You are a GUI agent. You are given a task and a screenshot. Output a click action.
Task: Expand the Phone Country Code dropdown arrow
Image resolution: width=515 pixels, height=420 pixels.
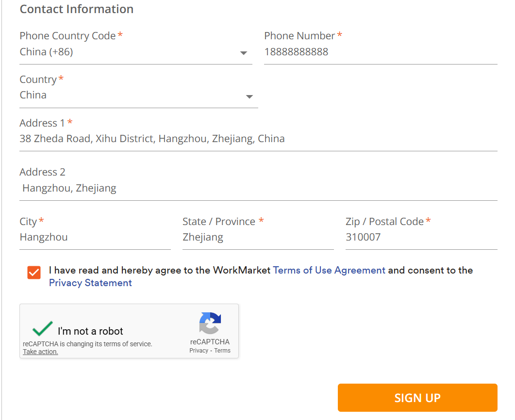coord(244,53)
